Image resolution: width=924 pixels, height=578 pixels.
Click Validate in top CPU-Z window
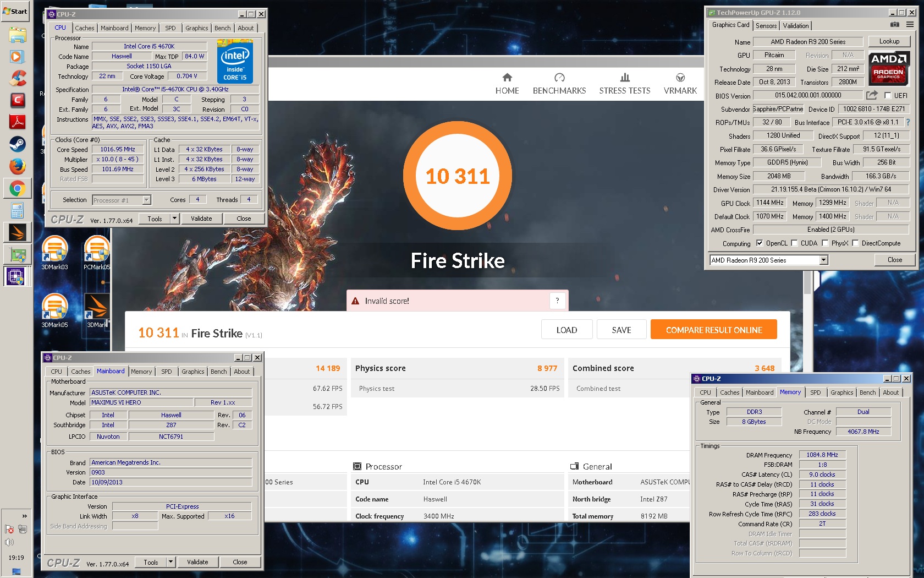201,219
